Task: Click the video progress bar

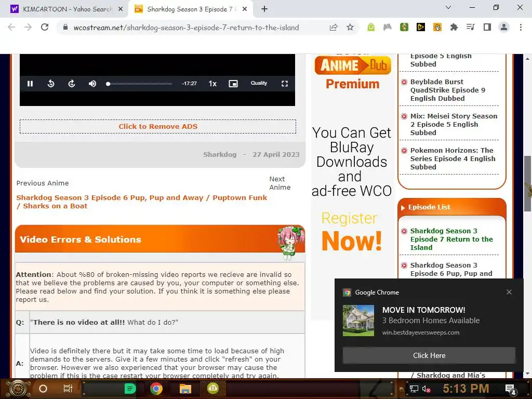Action: pyautogui.click(x=140, y=84)
